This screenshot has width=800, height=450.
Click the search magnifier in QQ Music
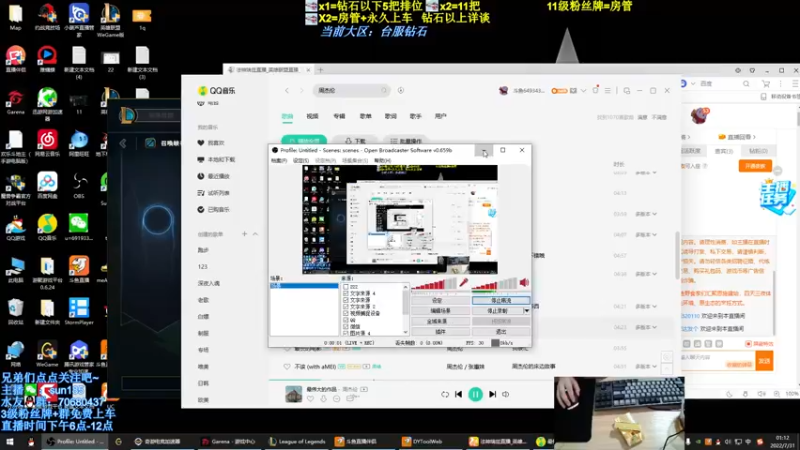384,90
